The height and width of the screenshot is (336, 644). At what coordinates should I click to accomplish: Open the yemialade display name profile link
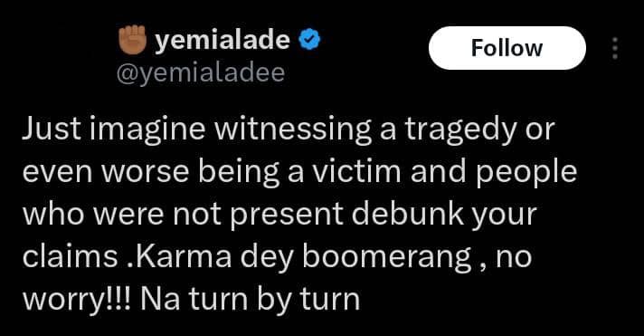click(223, 40)
